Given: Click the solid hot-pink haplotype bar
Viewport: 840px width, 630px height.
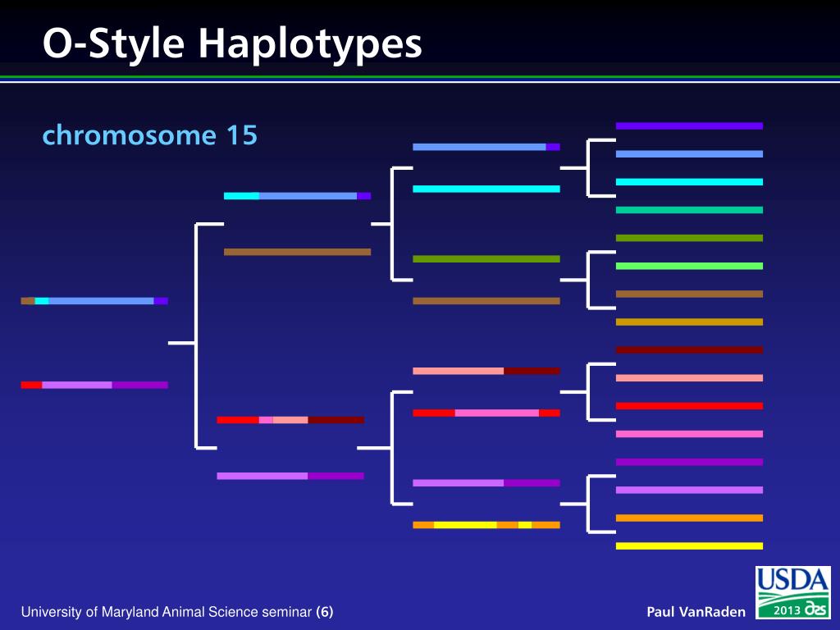Looking at the screenshot, I should coord(689,434).
